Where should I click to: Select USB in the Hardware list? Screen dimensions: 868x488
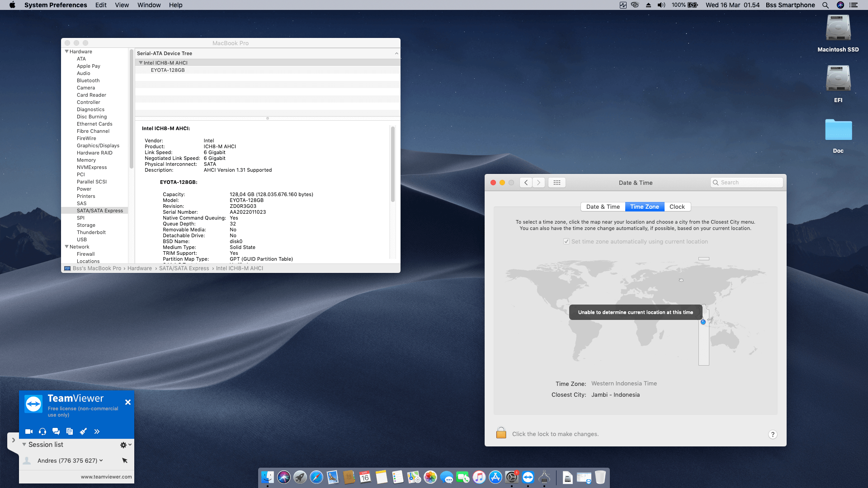[x=82, y=239]
